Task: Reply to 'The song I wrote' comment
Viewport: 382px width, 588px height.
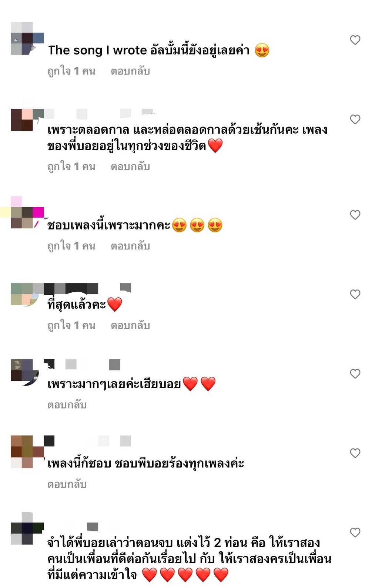Action: [x=130, y=71]
